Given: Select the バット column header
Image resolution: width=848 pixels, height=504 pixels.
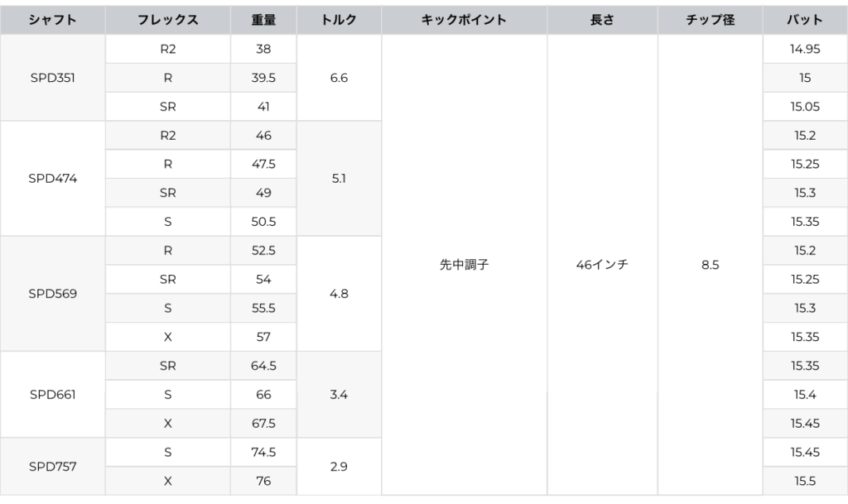Looking at the screenshot, I should (x=805, y=20).
